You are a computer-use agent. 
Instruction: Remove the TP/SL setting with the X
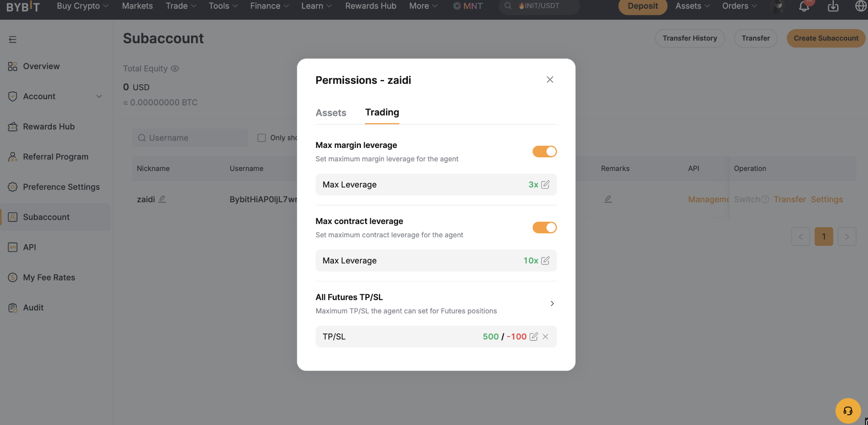pyautogui.click(x=546, y=337)
